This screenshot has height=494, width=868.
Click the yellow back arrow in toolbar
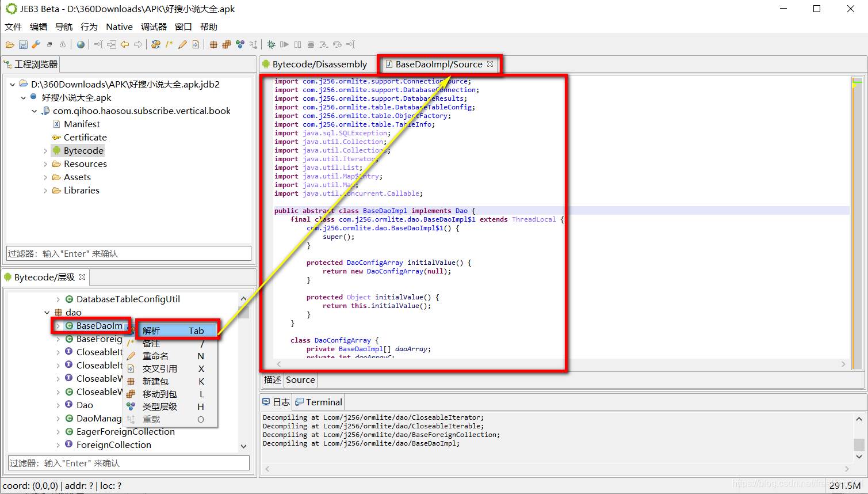point(125,44)
